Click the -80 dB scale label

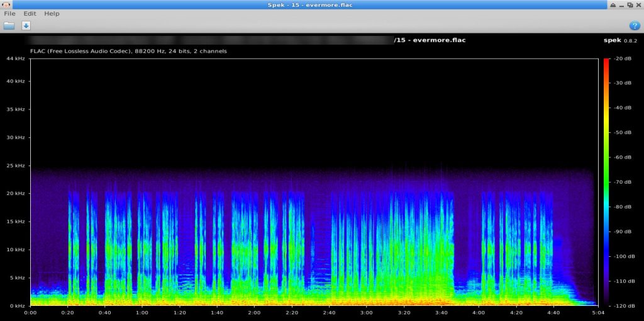point(622,206)
